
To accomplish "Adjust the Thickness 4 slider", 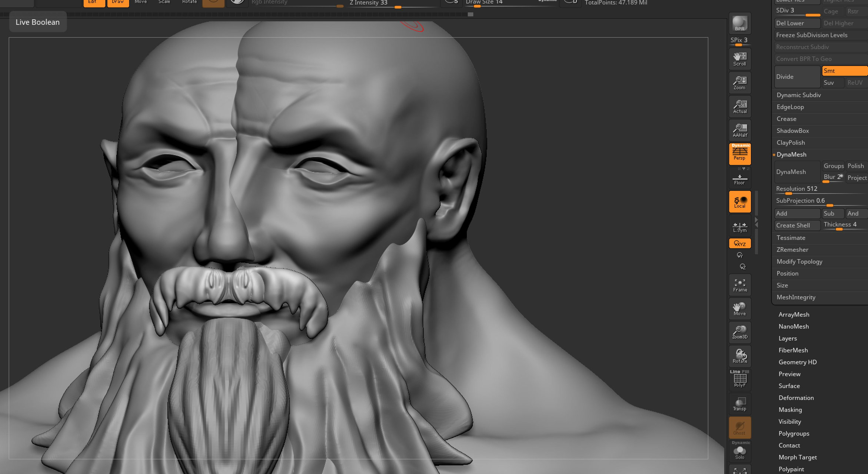I will point(844,225).
